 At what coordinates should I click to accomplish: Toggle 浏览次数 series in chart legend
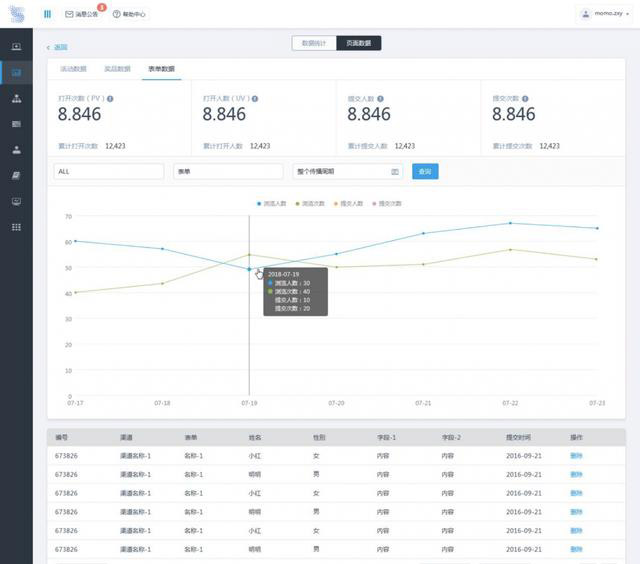click(309, 203)
